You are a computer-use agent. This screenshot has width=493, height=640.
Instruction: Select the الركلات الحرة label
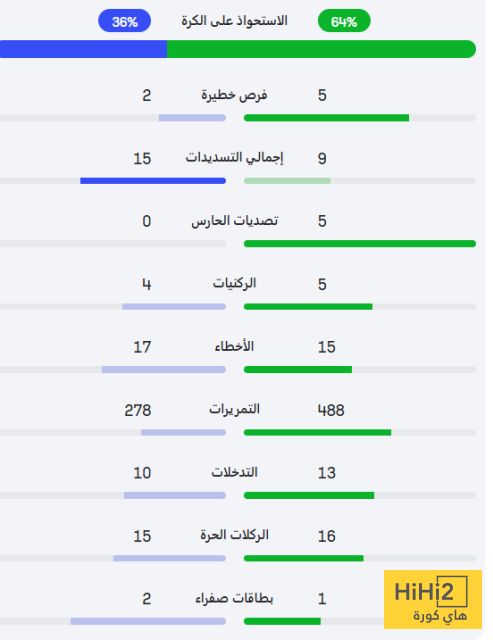pyautogui.click(x=234, y=535)
